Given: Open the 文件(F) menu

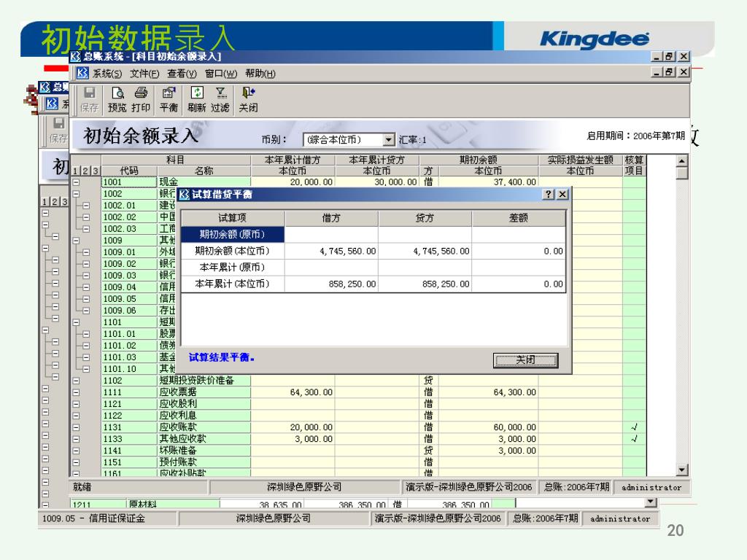Looking at the screenshot, I should tap(144, 74).
